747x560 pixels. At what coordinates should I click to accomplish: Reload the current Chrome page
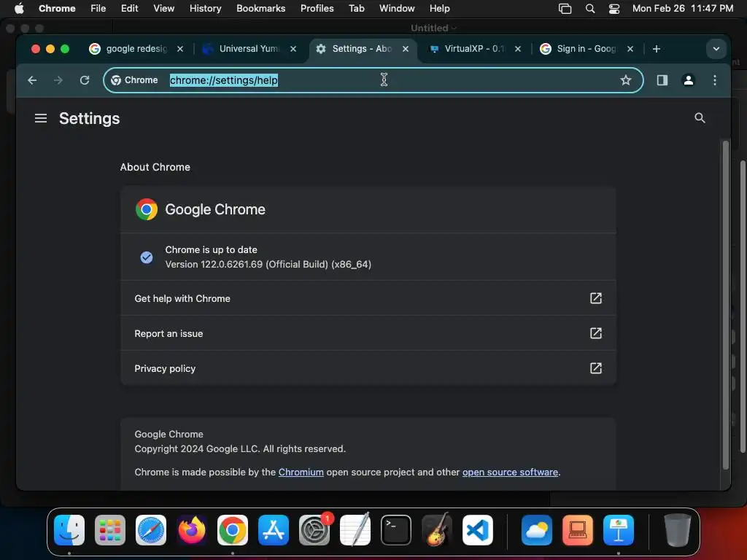[85, 80]
